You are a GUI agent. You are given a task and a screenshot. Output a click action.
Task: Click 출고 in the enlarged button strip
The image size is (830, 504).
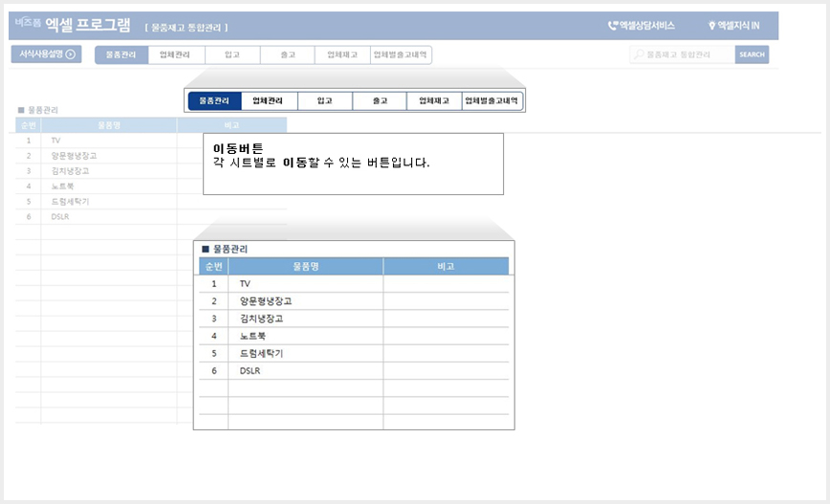[x=380, y=100]
